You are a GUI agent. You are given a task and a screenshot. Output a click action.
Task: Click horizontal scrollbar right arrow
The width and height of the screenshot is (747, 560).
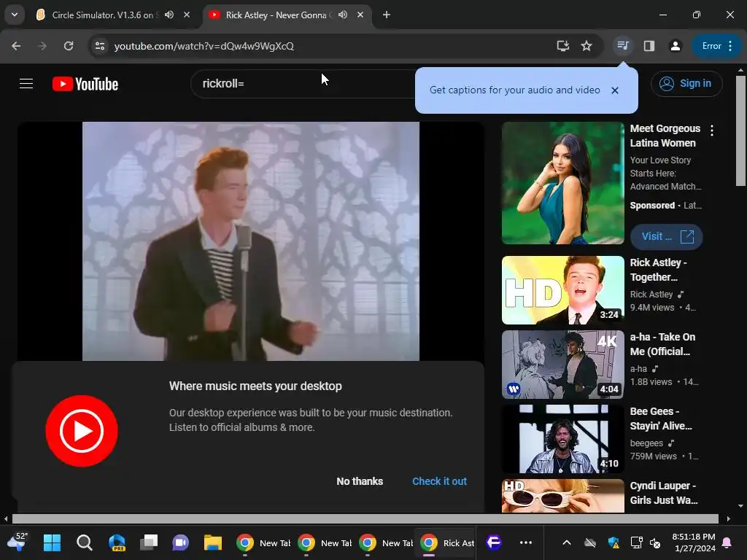[x=729, y=518]
